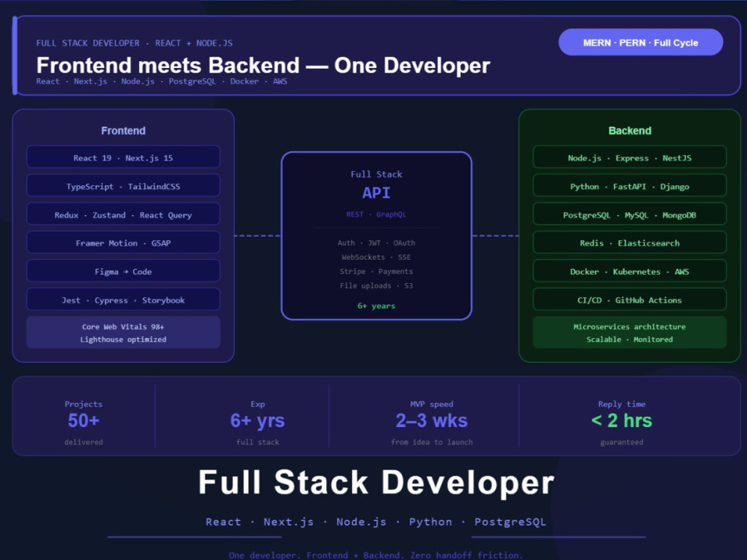Select the 'Full Stack' label above API

(x=376, y=174)
